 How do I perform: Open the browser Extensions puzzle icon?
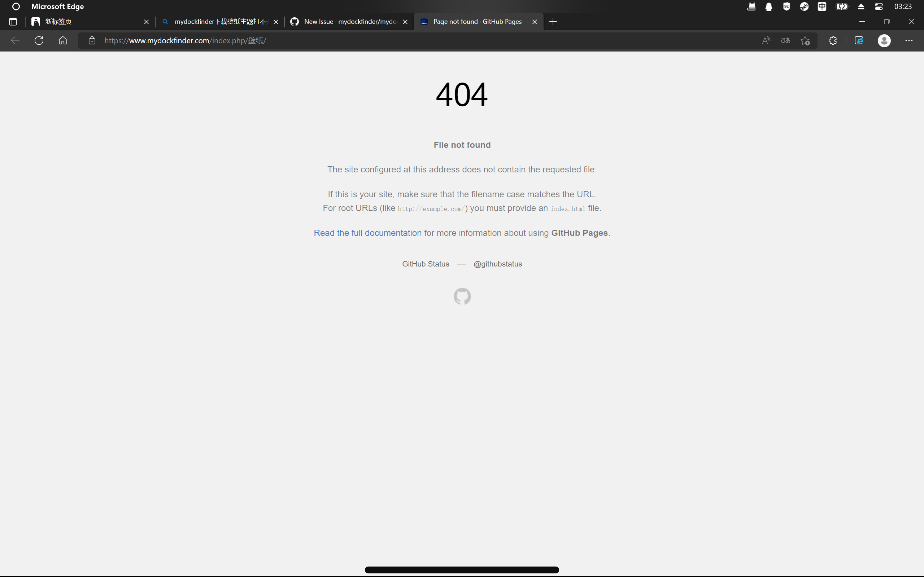pos(832,40)
